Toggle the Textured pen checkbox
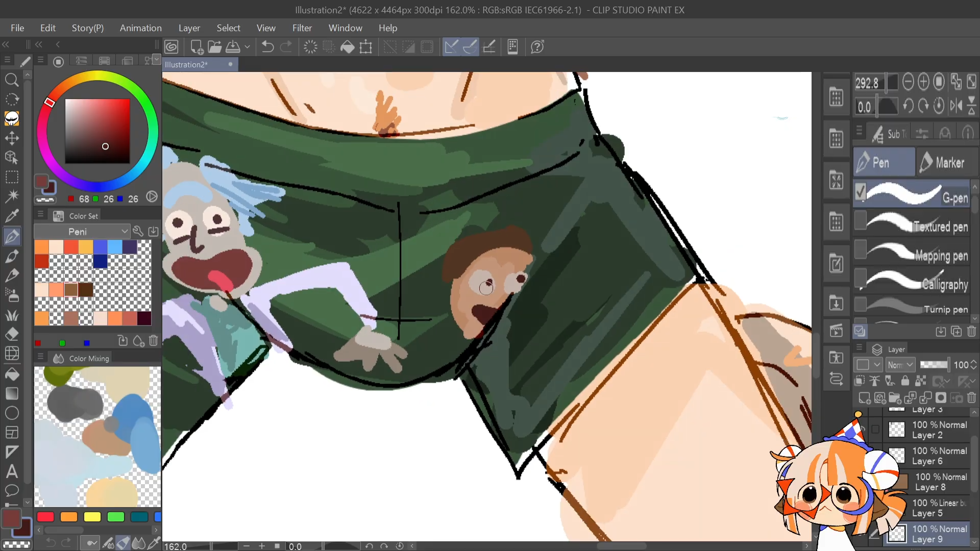Viewport: 980px width, 551px height. coord(861,220)
